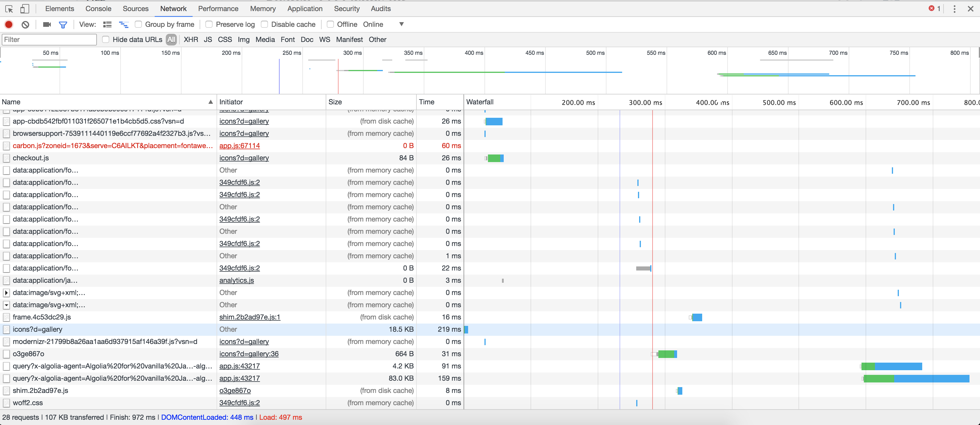Switch to the Performance tab
This screenshot has width=980, height=425.
coord(218,8)
